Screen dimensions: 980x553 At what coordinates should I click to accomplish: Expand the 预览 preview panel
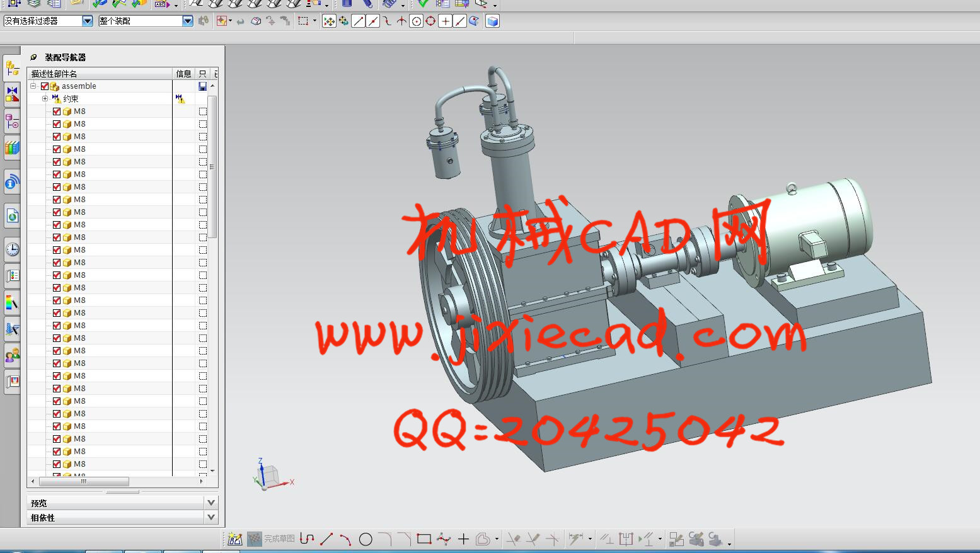(211, 503)
